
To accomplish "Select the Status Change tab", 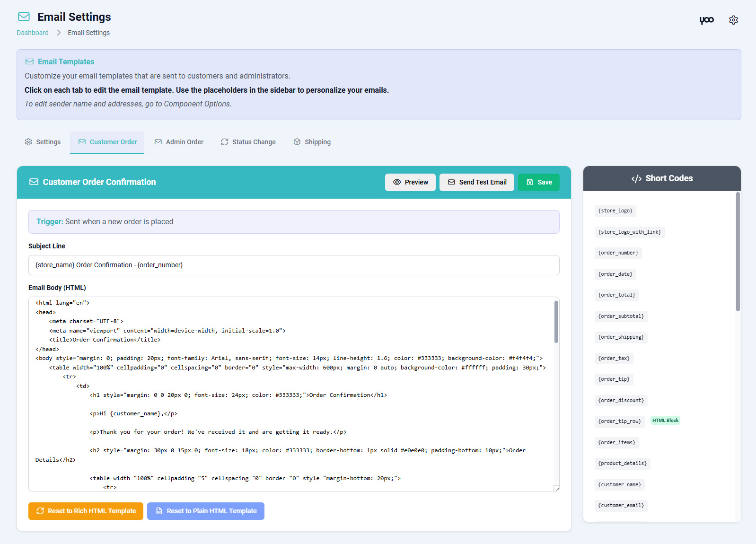I will pyautogui.click(x=248, y=142).
